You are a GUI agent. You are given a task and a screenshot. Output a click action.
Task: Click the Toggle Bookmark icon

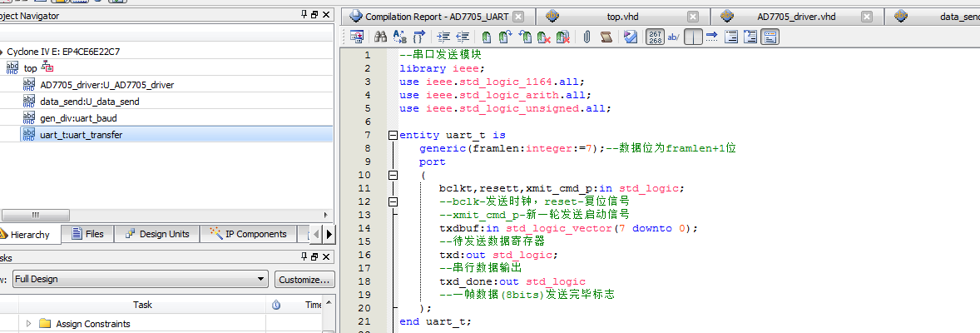[x=485, y=37]
